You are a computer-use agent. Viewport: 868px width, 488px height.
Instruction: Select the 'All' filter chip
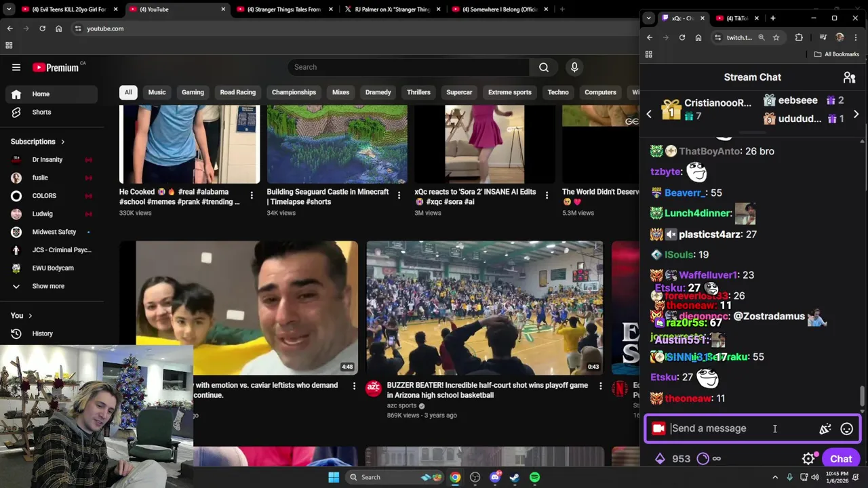128,92
